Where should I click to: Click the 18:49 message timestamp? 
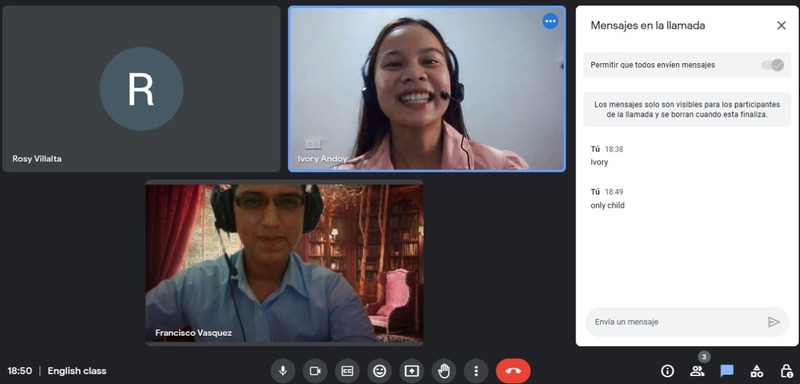point(614,192)
